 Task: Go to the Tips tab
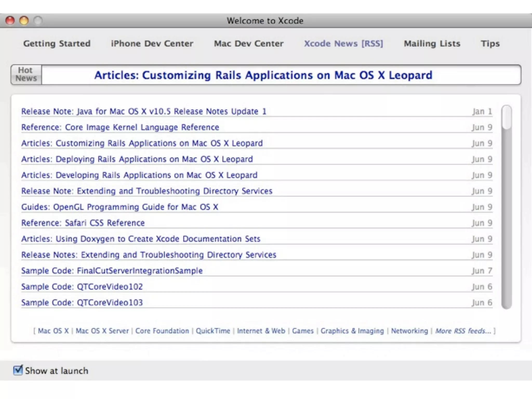pos(490,43)
